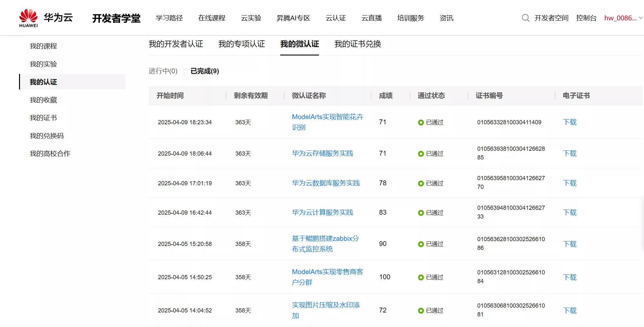Viewport: 644px width, 327px height.
Task: Switch to 我的开发者认证 tab
Action: click(176, 44)
